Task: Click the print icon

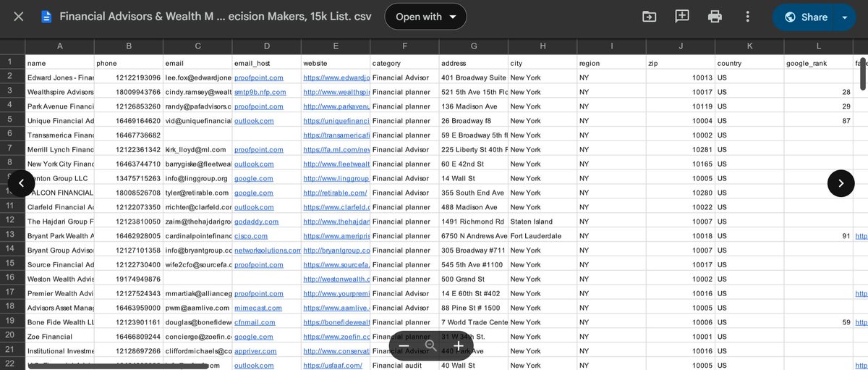Action: [715, 17]
